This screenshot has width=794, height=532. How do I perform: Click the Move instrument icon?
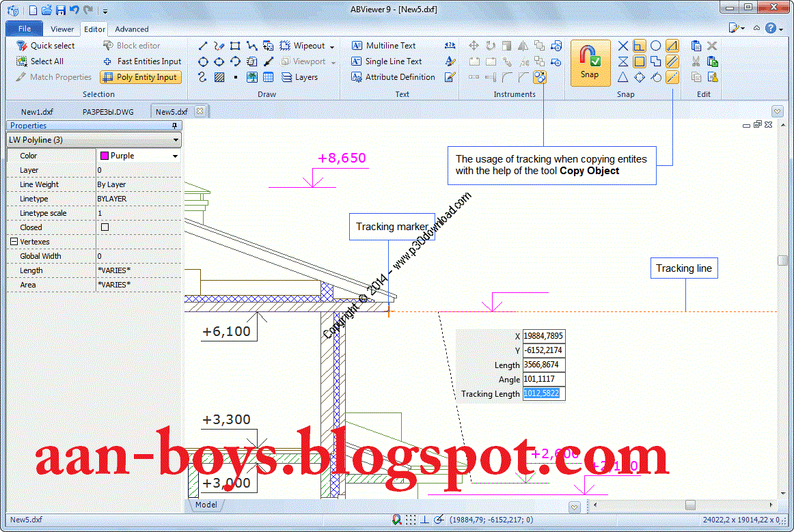474,46
